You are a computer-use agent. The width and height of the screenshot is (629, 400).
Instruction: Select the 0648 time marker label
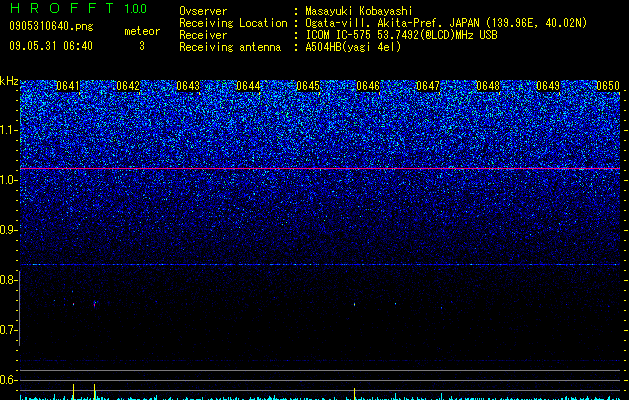point(488,86)
